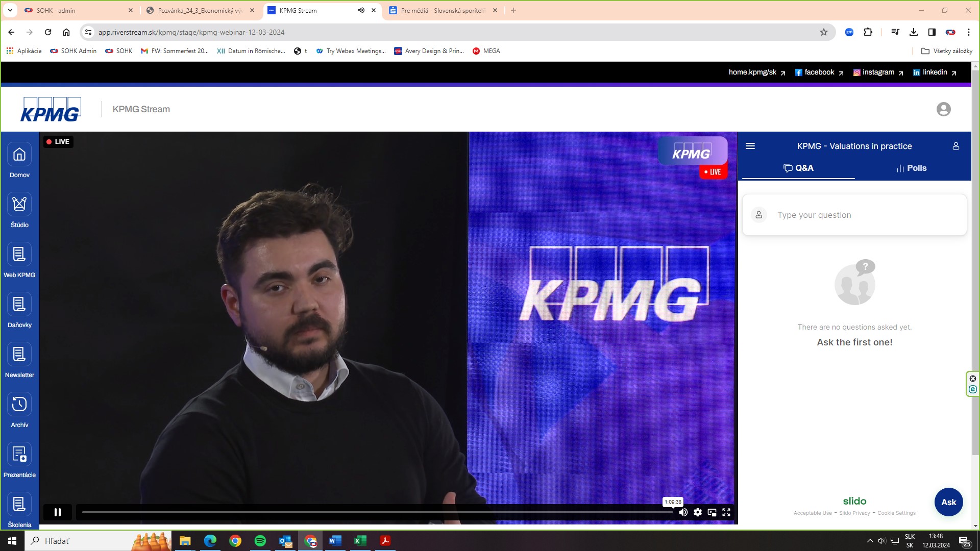This screenshot has height=551, width=980.
Task: Switch to Pozvánka_24_3 browser tab
Action: pyautogui.click(x=200, y=10)
